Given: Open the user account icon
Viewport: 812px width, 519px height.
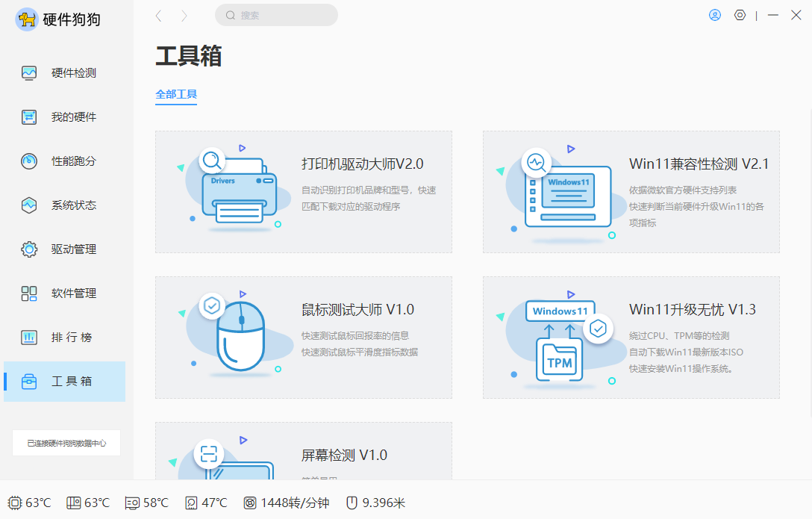Looking at the screenshot, I should 715,16.
